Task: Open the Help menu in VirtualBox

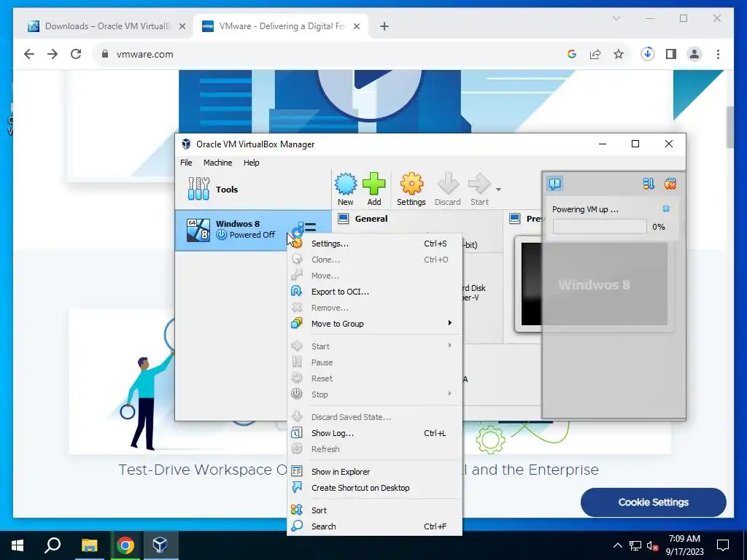Action: coord(252,163)
